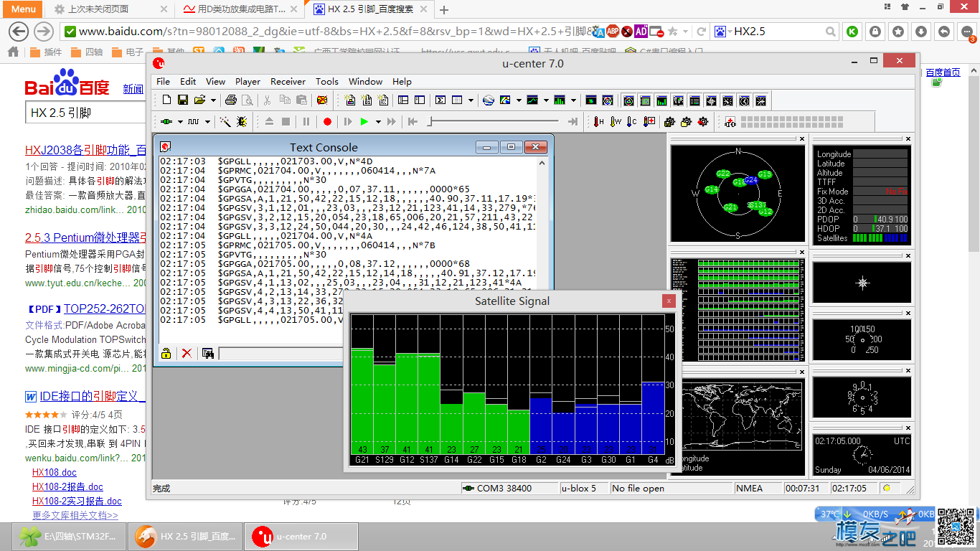Toggle the Text Console lock icon
Image resolution: width=980 pixels, height=551 pixels.
[x=166, y=353]
